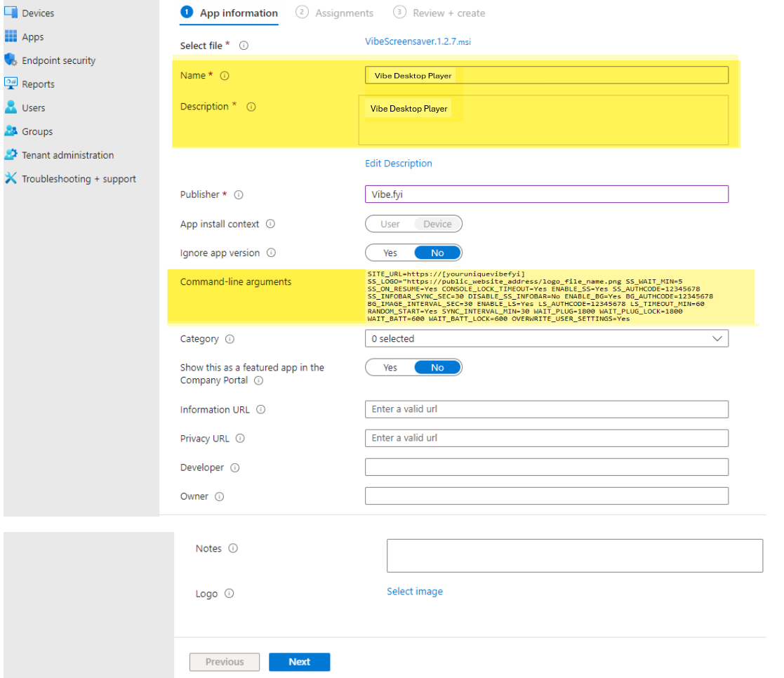Click the Edit Description link
The height and width of the screenshot is (678, 784).
point(399,164)
